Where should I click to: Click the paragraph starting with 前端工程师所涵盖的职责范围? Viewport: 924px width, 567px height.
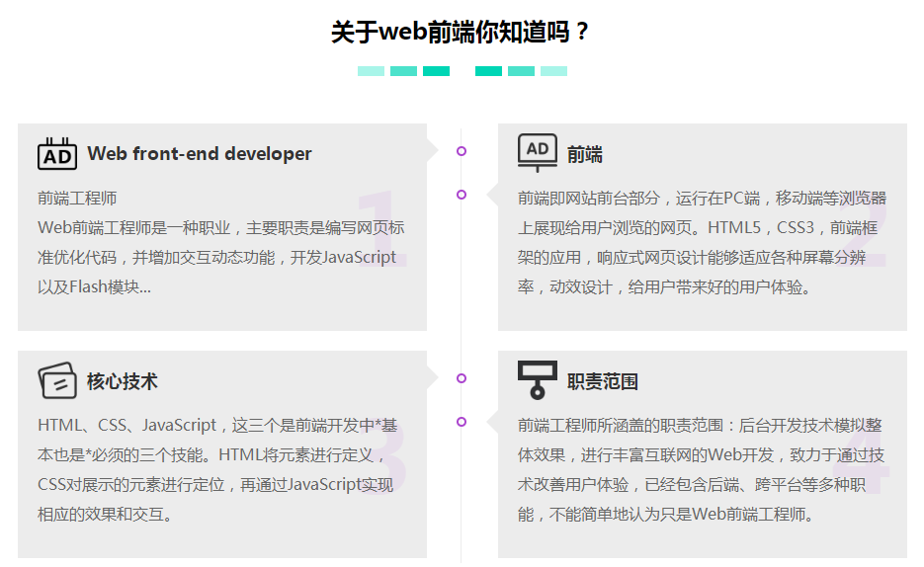702,470
